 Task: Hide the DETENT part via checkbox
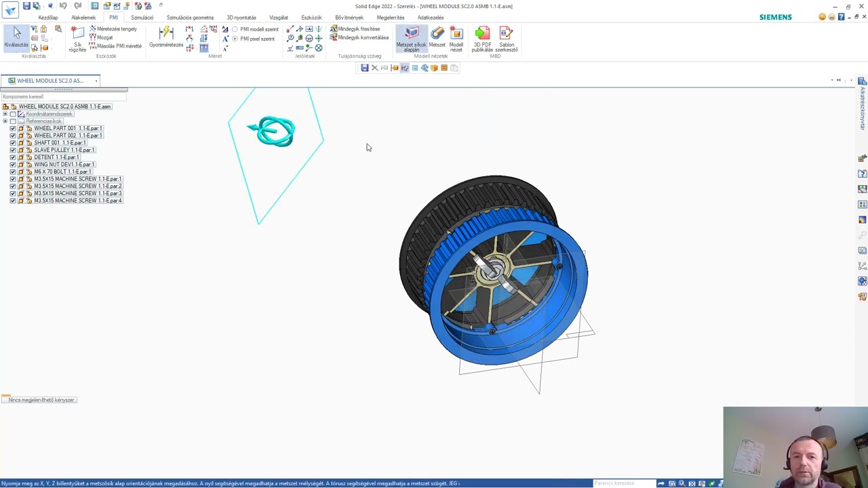pos(13,157)
